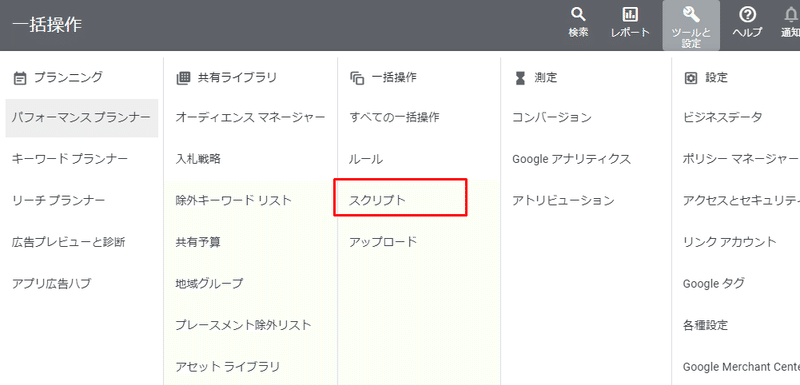Open 各種設定
800x385 pixels.
click(706, 325)
